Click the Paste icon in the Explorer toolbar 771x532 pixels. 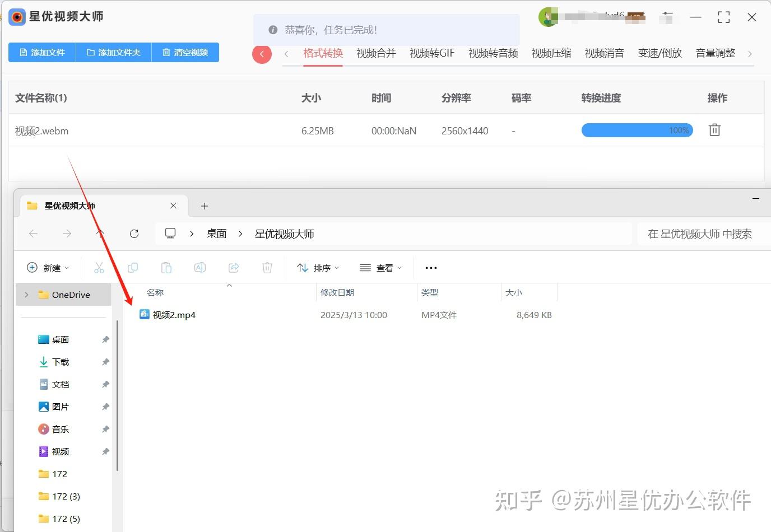[166, 268]
